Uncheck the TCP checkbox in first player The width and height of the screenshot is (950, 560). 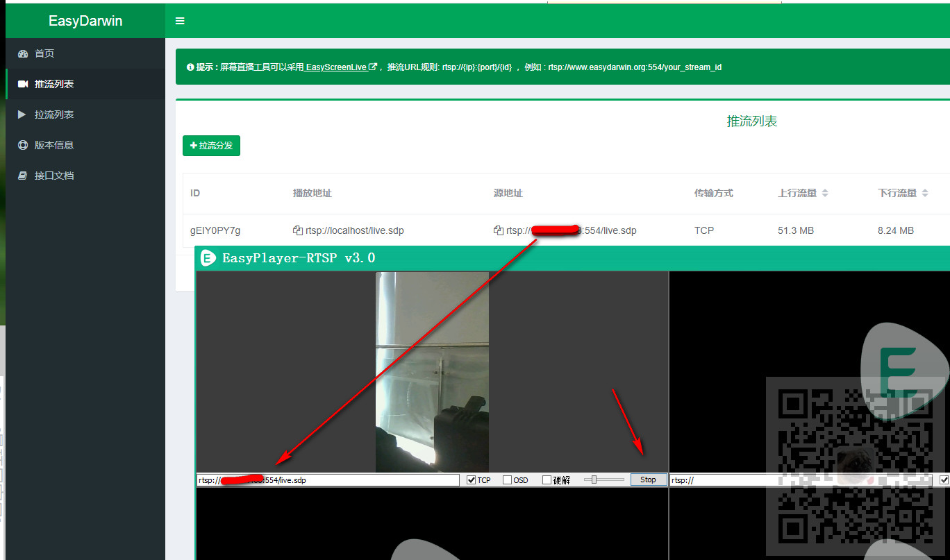(472, 480)
